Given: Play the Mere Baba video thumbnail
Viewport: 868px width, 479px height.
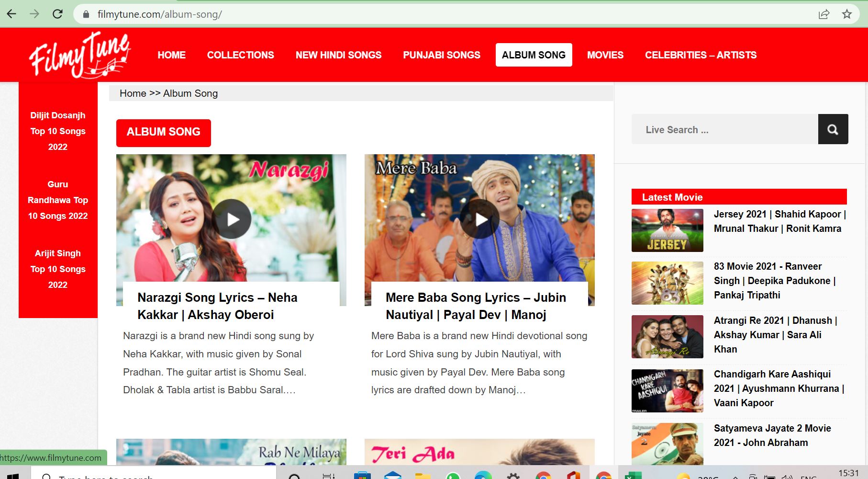Looking at the screenshot, I should 480,219.
